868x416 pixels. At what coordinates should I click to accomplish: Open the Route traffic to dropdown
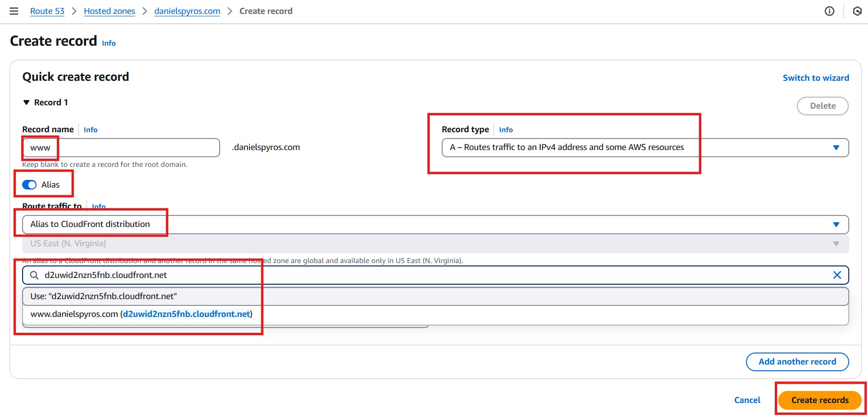(435, 225)
